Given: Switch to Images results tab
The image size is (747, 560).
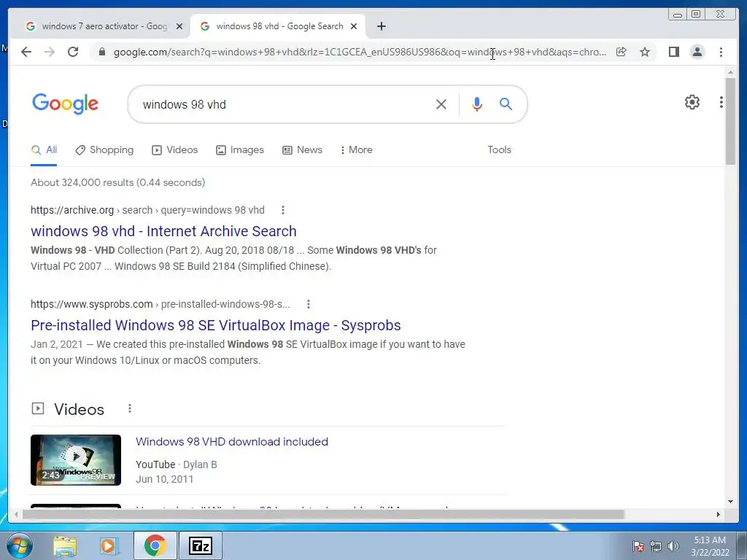Looking at the screenshot, I should [239, 150].
